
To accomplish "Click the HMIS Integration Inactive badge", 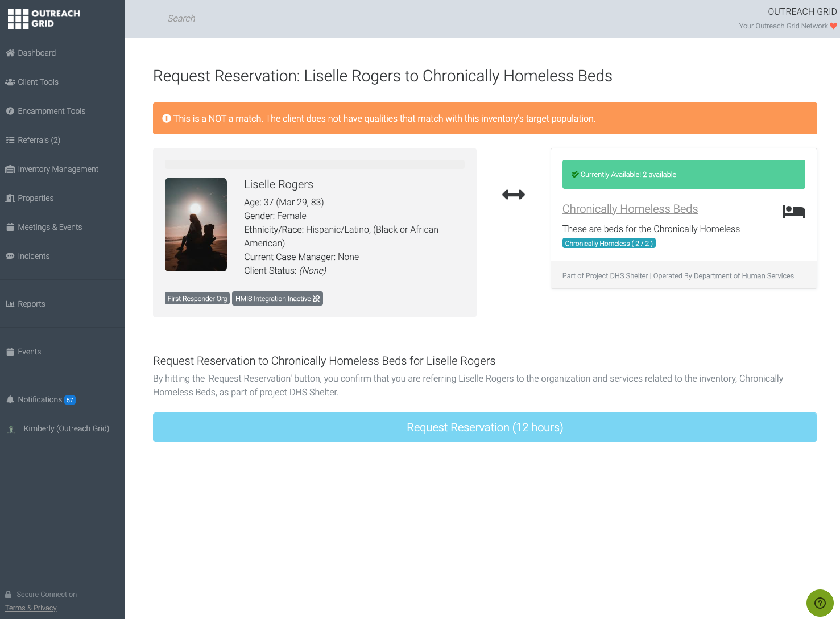I will 277,299.
